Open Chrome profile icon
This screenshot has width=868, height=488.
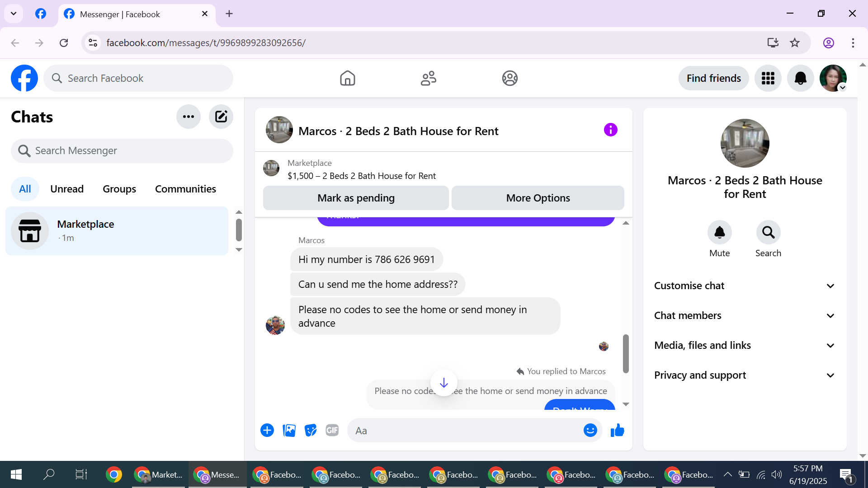tap(829, 42)
